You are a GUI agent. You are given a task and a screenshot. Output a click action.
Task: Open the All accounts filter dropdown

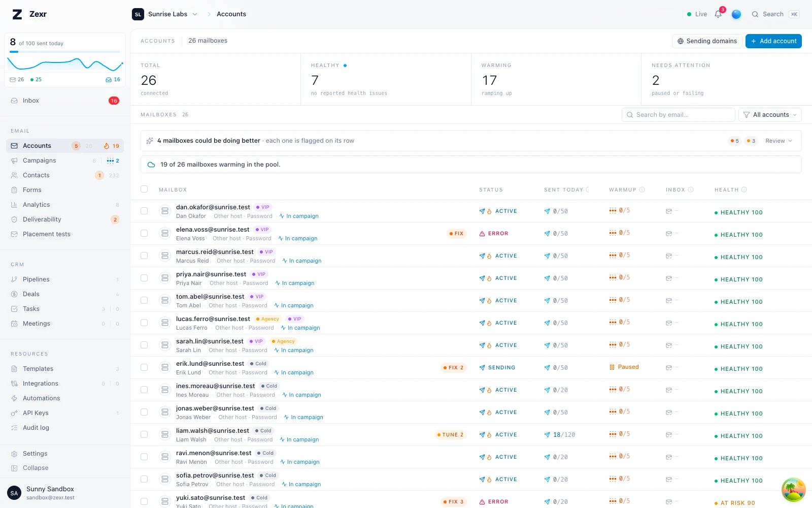[x=770, y=115]
